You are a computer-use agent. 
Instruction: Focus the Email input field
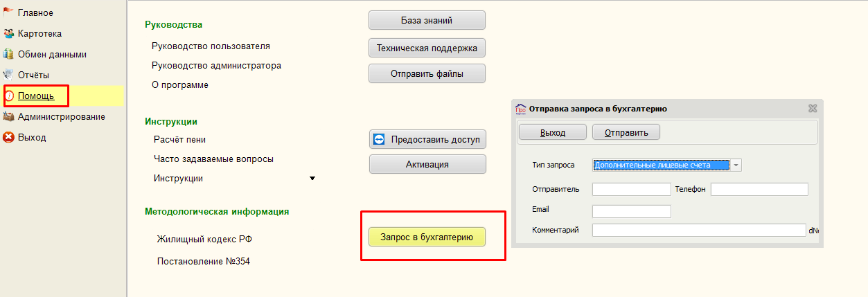[x=632, y=211]
